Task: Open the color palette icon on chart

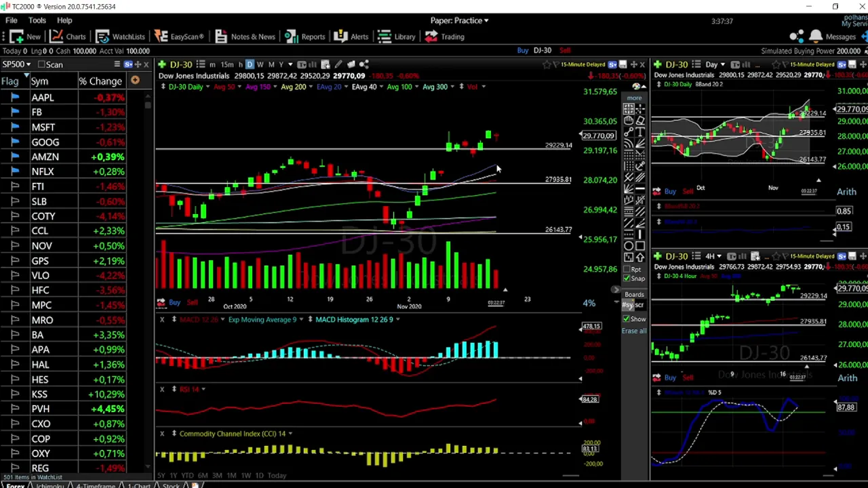Action: click(636, 87)
